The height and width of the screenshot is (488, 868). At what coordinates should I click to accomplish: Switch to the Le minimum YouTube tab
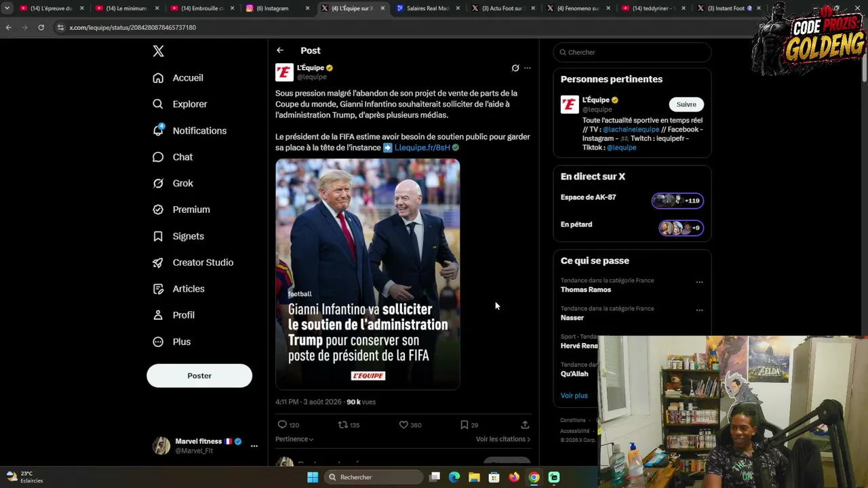126,8
